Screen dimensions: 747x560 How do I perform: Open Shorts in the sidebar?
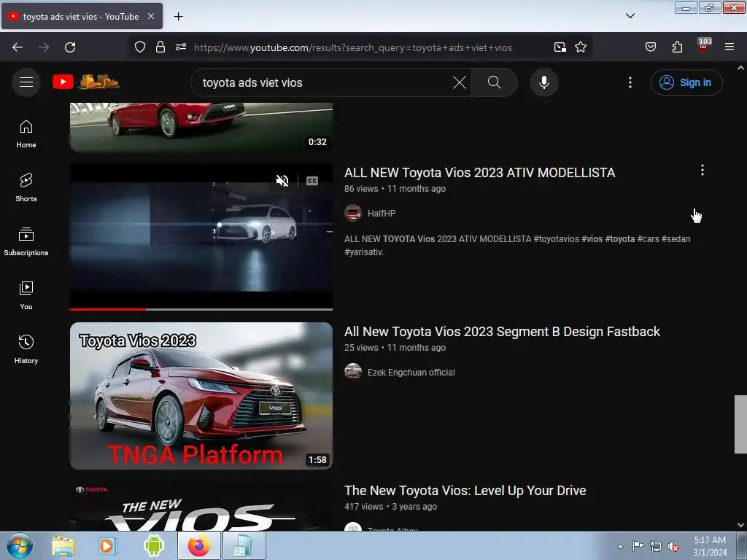[26, 187]
